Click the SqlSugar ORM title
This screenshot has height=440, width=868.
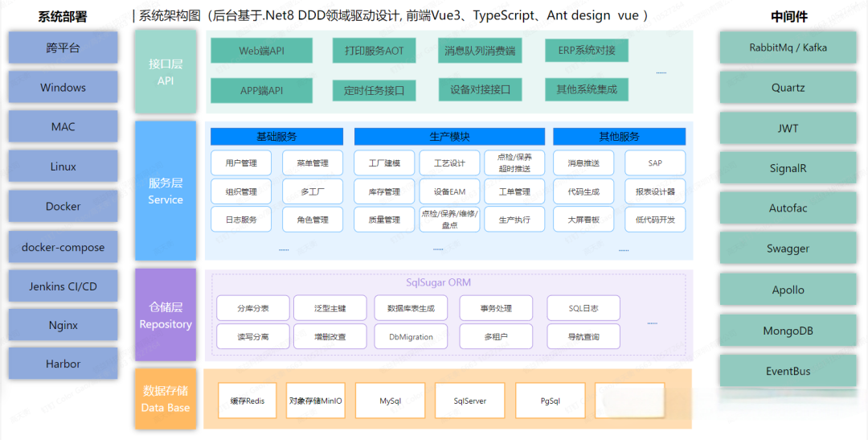[x=439, y=282]
